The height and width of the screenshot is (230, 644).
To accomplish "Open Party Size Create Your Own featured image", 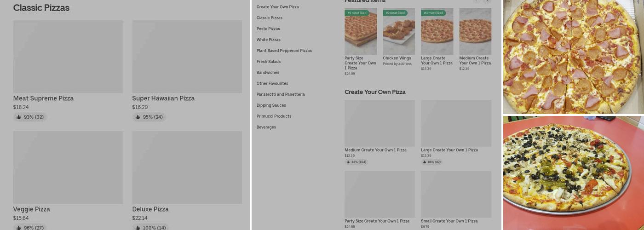I will coord(361,31).
